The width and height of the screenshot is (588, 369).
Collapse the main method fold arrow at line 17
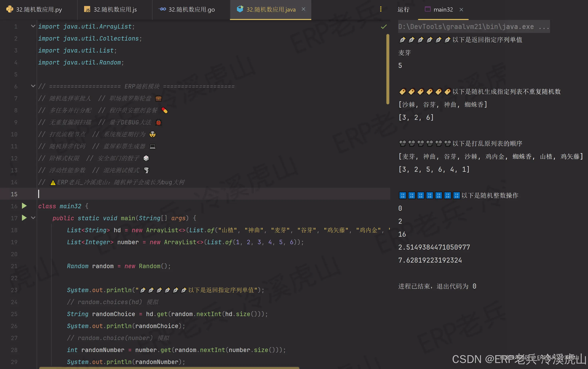[33, 218]
